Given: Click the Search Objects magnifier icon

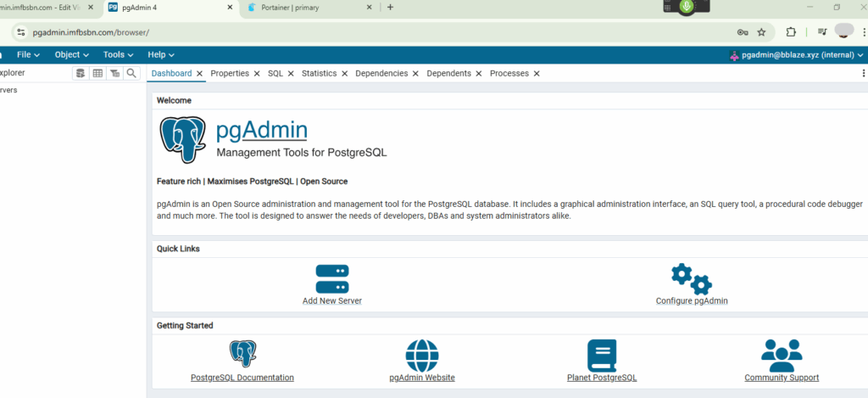Looking at the screenshot, I should (x=131, y=74).
